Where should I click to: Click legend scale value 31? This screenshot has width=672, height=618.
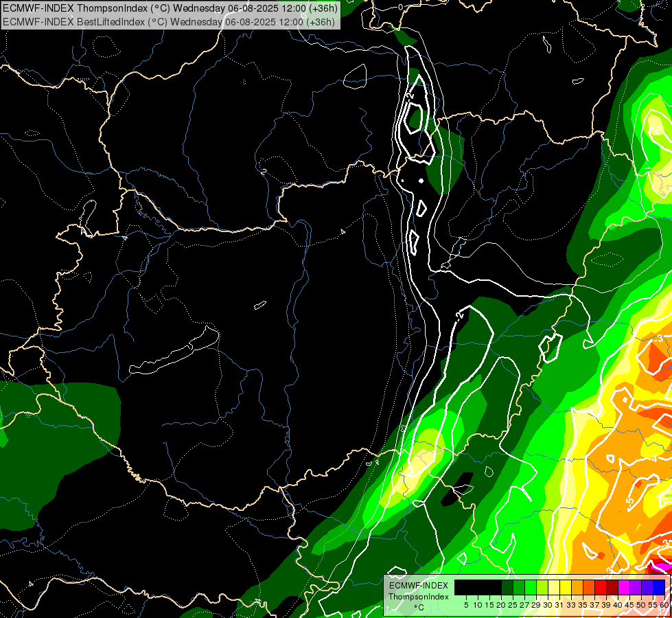click(559, 605)
